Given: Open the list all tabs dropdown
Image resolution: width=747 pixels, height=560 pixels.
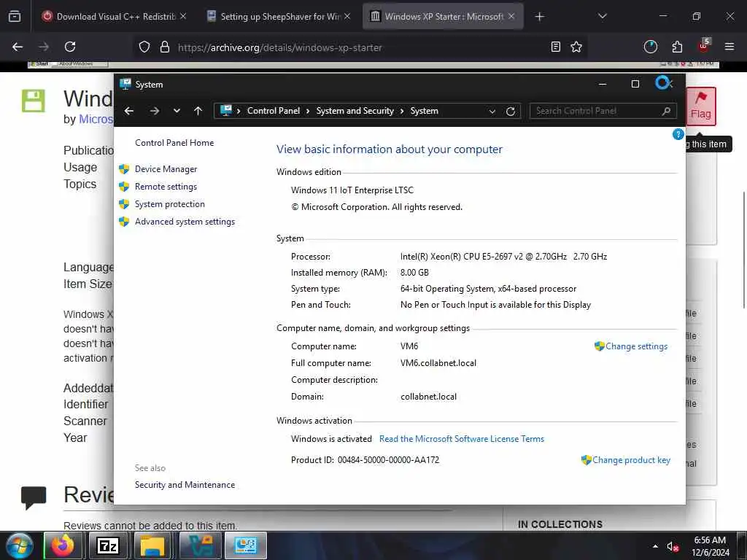Looking at the screenshot, I should (602, 16).
